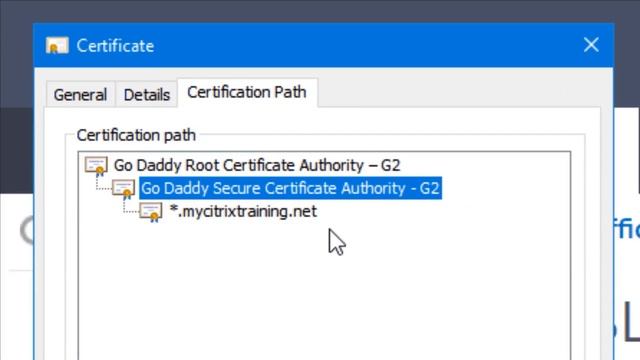Select the *.mycitrixtraining.net certificate entry
This screenshot has width=640, height=360.
[x=243, y=211]
